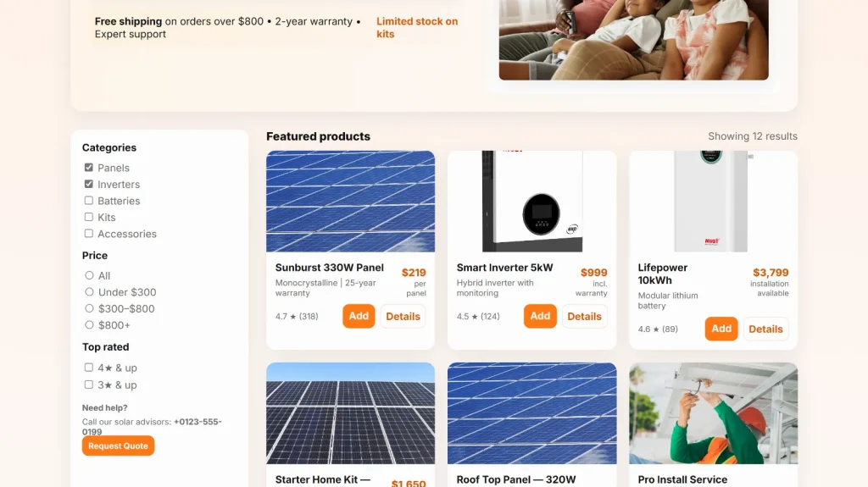Toggle the 3★ & up rating filter

[x=89, y=385]
